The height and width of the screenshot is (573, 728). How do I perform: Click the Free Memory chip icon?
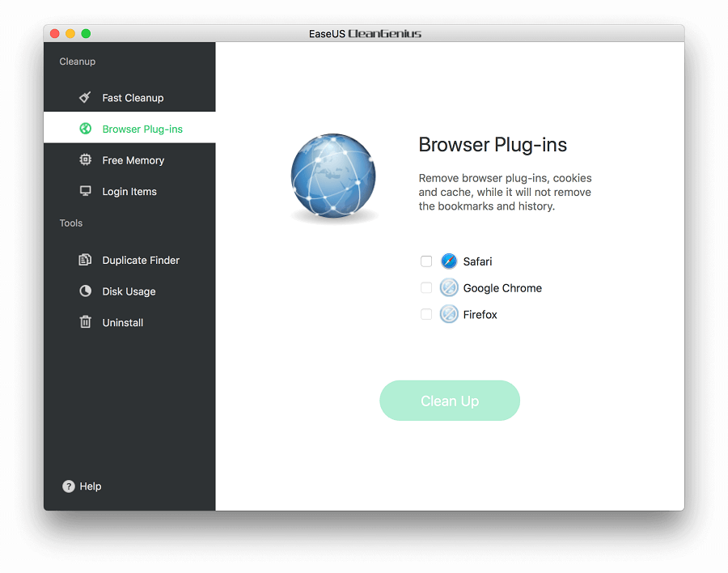[x=86, y=160]
